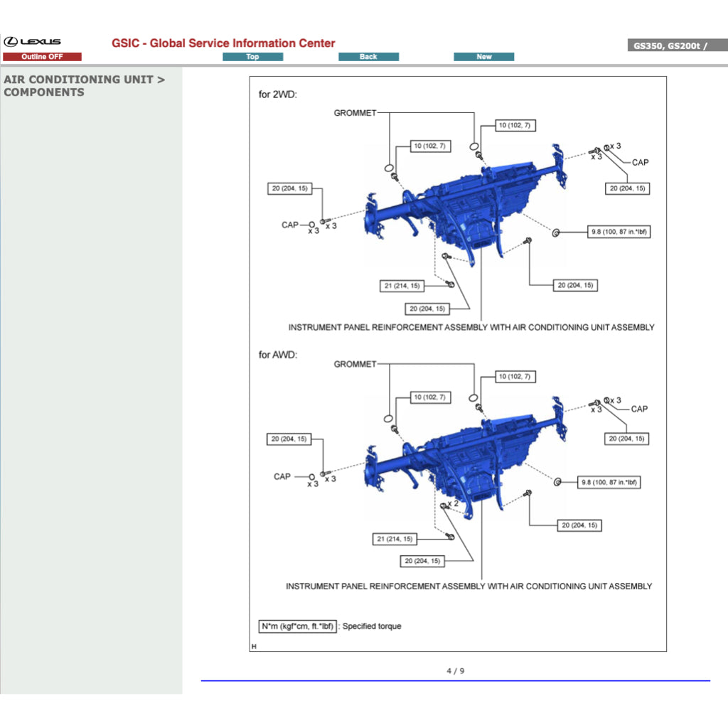Screen dimensions: 728x728
Task: Toggle the Outline OFF button
Action: point(42,57)
